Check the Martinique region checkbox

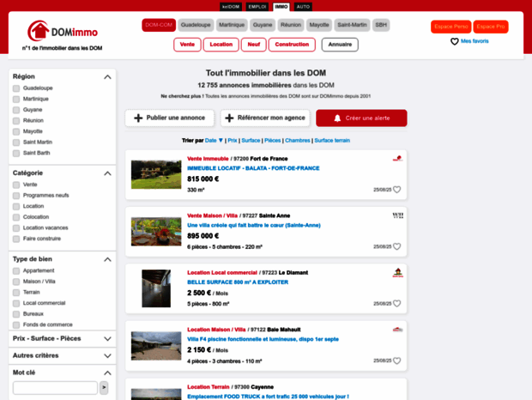point(16,99)
